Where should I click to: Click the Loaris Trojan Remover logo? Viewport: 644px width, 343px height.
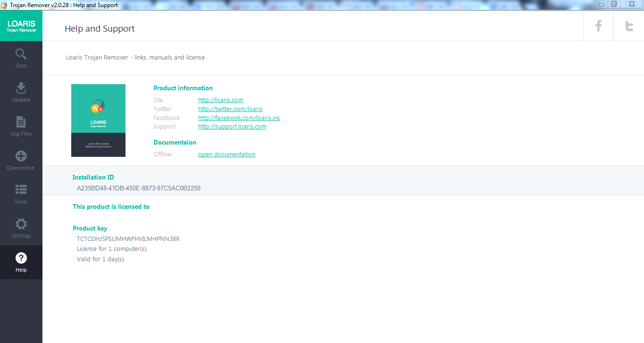(x=21, y=26)
